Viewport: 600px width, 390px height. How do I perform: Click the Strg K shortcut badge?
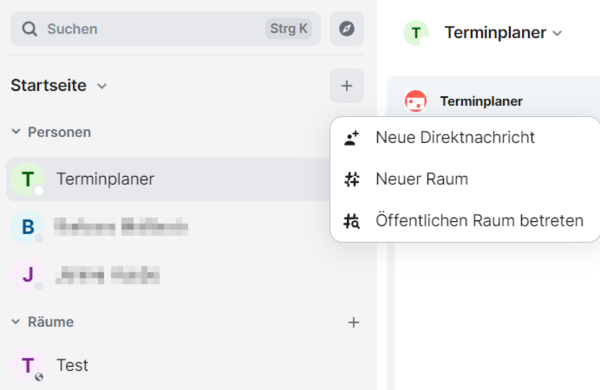pos(289,29)
